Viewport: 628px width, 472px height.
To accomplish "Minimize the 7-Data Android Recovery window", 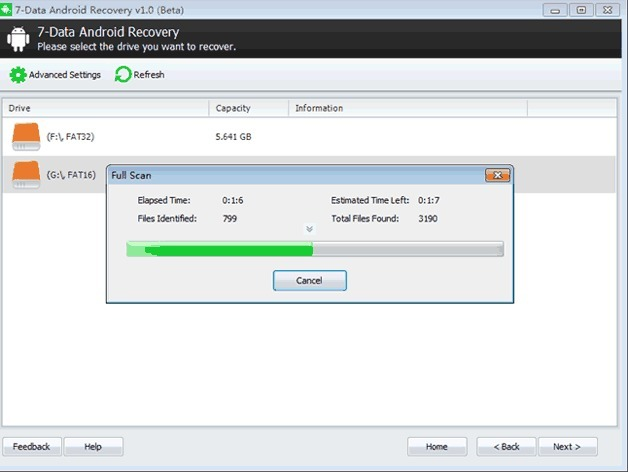I will 555,10.
